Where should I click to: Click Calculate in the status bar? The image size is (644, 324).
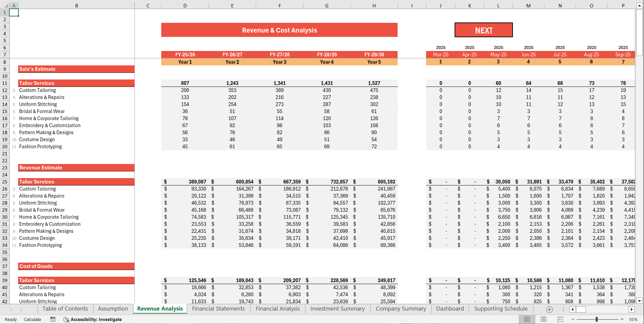(x=32, y=319)
